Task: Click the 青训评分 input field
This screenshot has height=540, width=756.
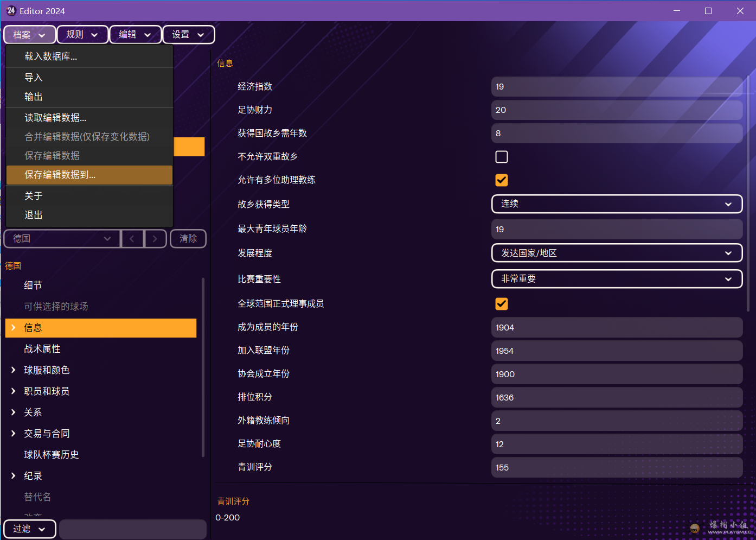Action: pyautogui.click(x=617, y=468)
